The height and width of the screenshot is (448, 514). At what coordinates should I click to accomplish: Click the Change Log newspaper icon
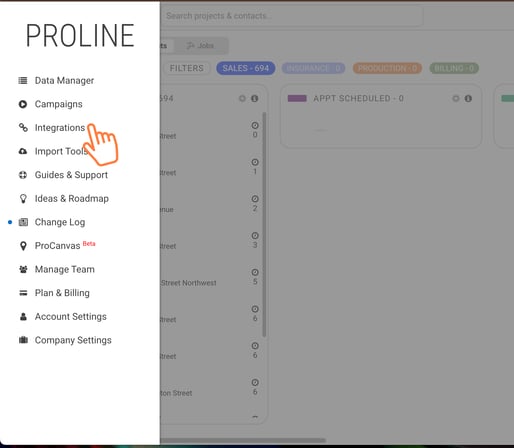[23, 222]
